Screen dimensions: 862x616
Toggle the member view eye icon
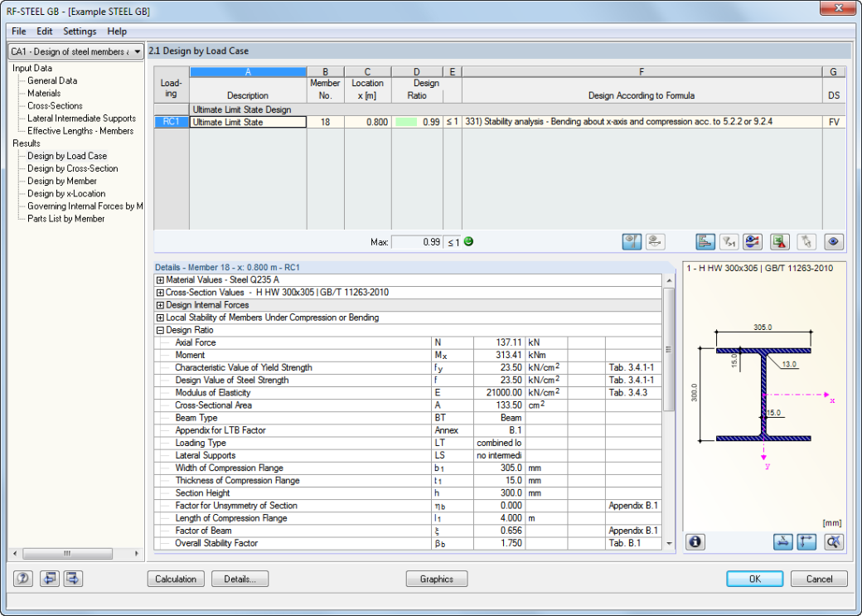click(x=655, y=242)
